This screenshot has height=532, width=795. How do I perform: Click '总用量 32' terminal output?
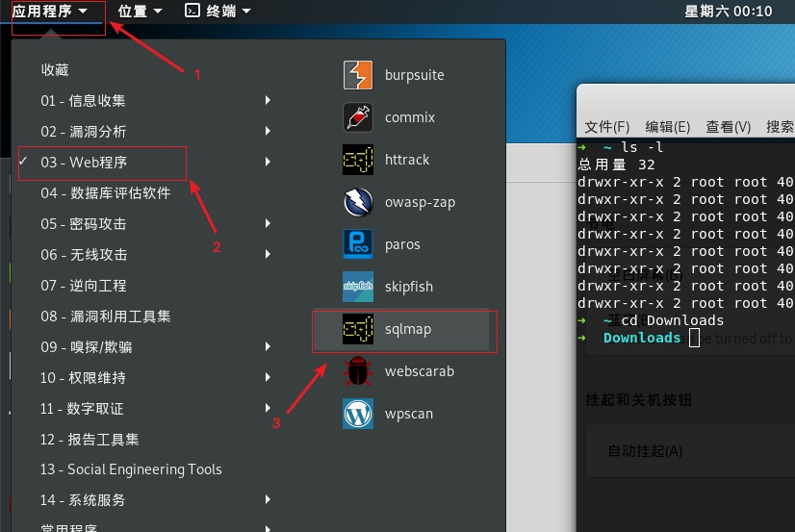pos(616,165)
